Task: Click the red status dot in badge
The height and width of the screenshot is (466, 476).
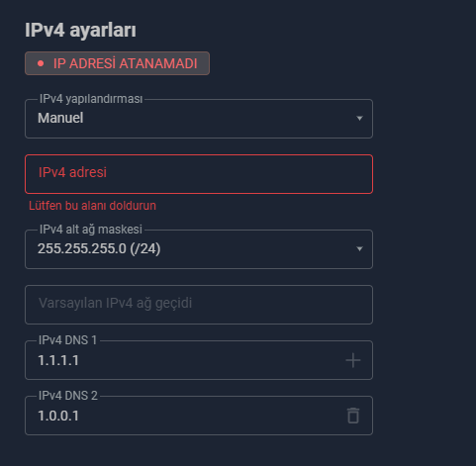Action: pos(41,63)
